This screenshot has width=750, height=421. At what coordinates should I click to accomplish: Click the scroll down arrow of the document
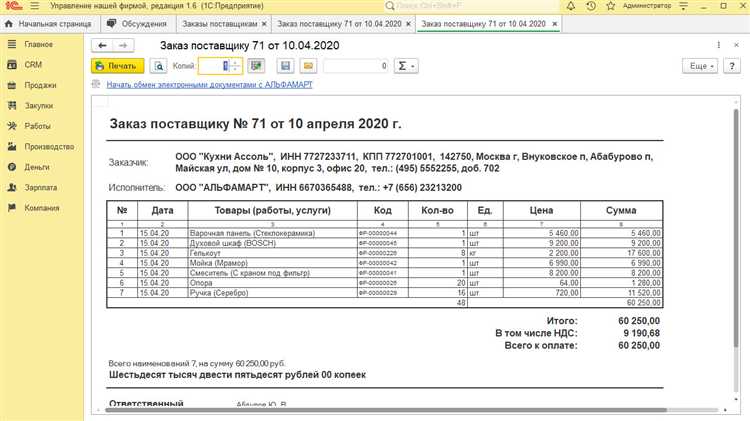pos(737,399)
